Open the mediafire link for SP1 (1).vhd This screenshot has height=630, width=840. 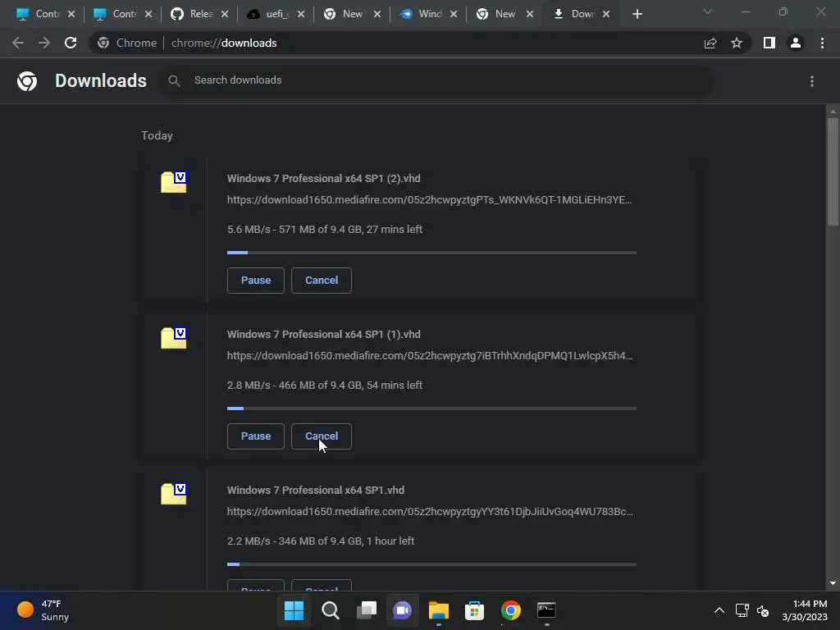coord(430,356)
